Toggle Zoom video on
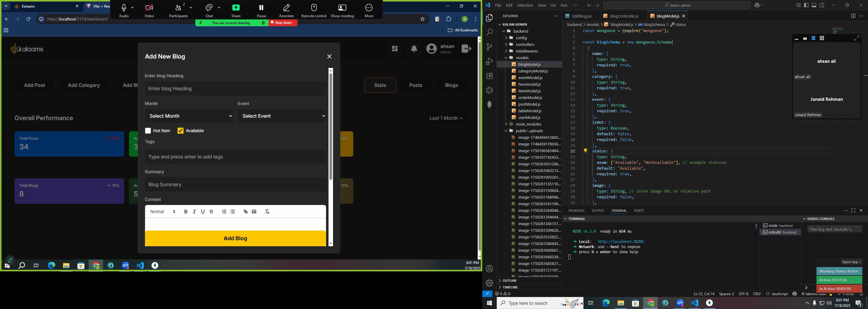The height and width of the screenshot is (309, 868). coord(149,10)
